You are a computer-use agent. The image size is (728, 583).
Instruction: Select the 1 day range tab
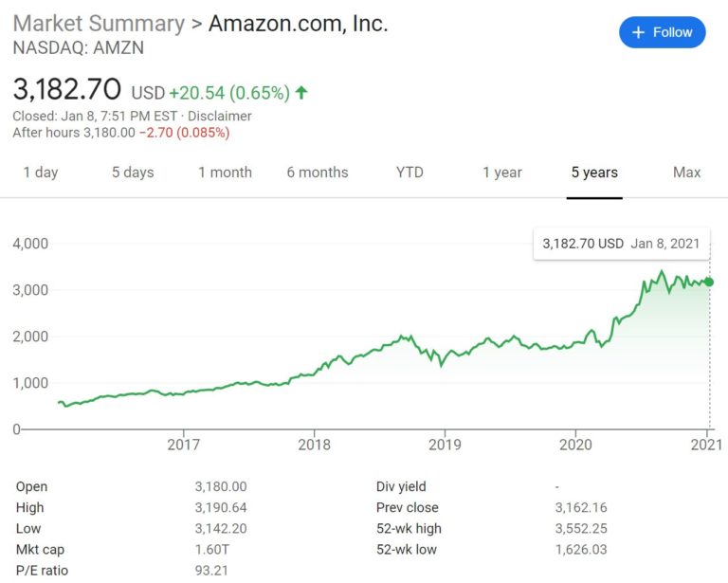pos(41,173)
